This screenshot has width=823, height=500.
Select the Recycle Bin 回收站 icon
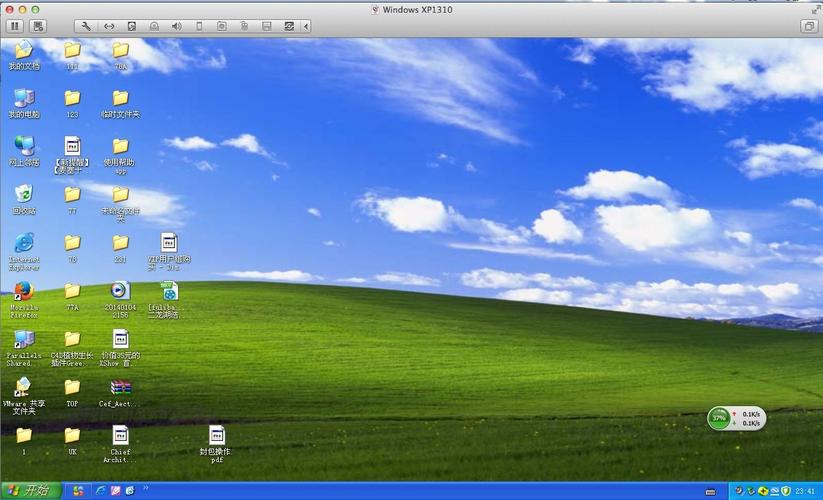click(x=24, y=199)
